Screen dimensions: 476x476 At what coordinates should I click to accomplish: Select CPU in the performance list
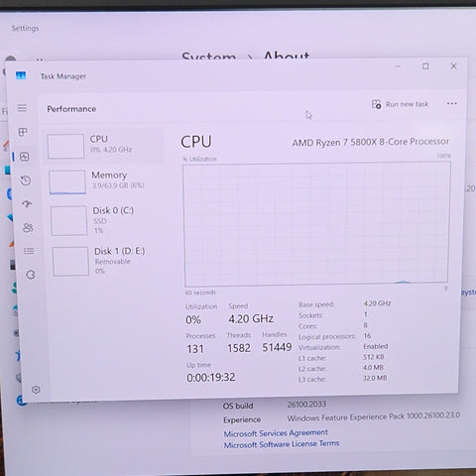(103, 145)
